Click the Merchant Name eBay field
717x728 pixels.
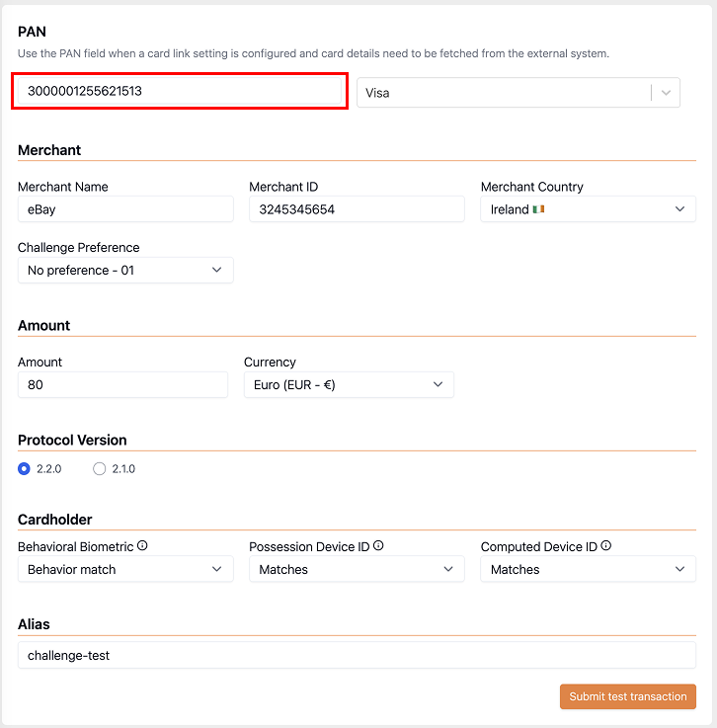tap(125, 209)
